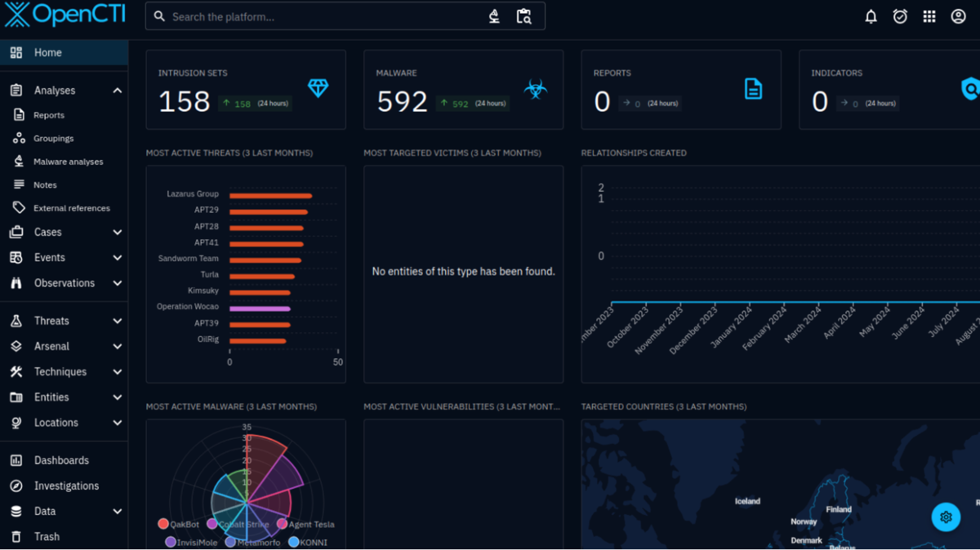Click the Events calendar icon
Viewport: 980px width, 550px height.
[x=16, y=258]
